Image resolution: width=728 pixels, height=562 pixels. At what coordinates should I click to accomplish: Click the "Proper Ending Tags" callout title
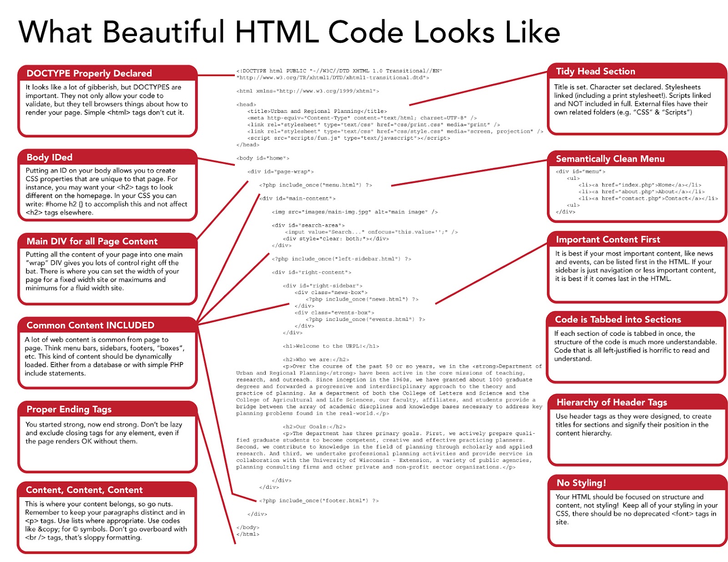(69, 410)
